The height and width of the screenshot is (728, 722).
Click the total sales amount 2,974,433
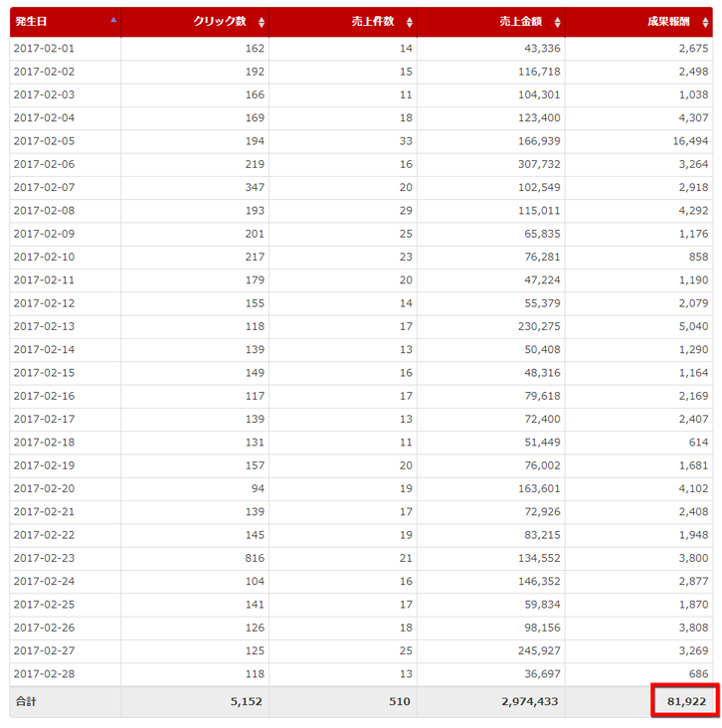click(529, 701)
